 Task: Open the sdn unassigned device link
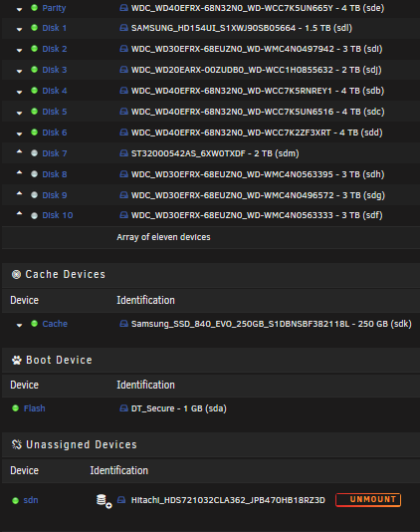click(31, 500)
